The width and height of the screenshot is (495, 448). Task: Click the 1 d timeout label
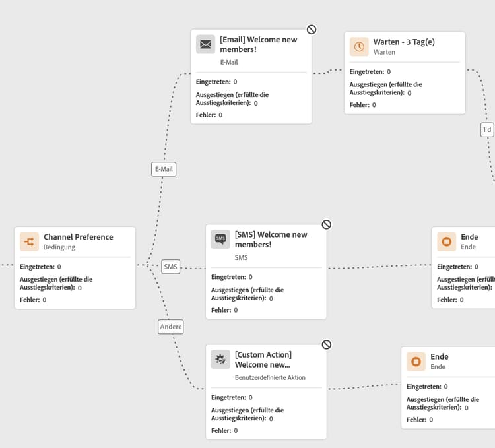pos(487,130)
